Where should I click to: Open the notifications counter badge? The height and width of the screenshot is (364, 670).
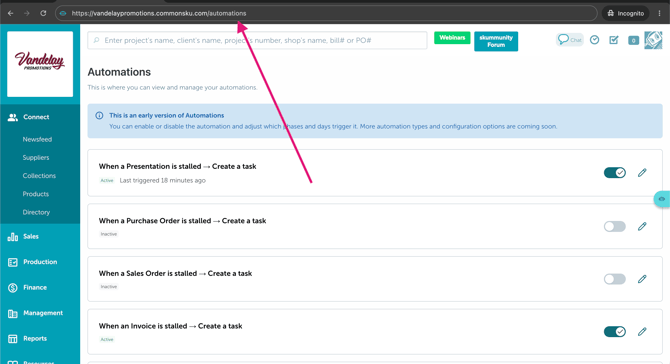click(x=633, y=40)
